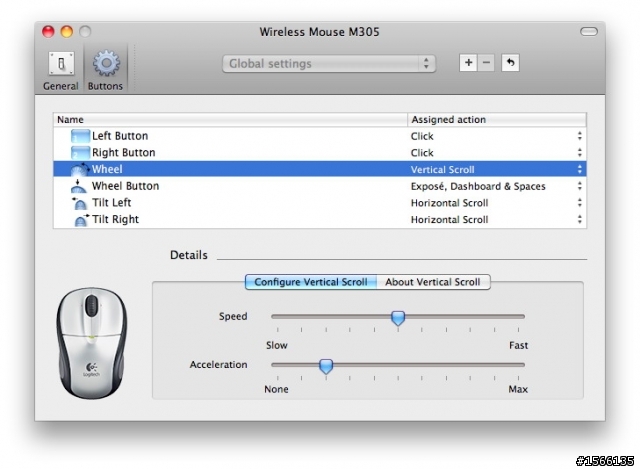Click the plus add-setting button
Screen dimensions: 640x469
pos(468,63)
